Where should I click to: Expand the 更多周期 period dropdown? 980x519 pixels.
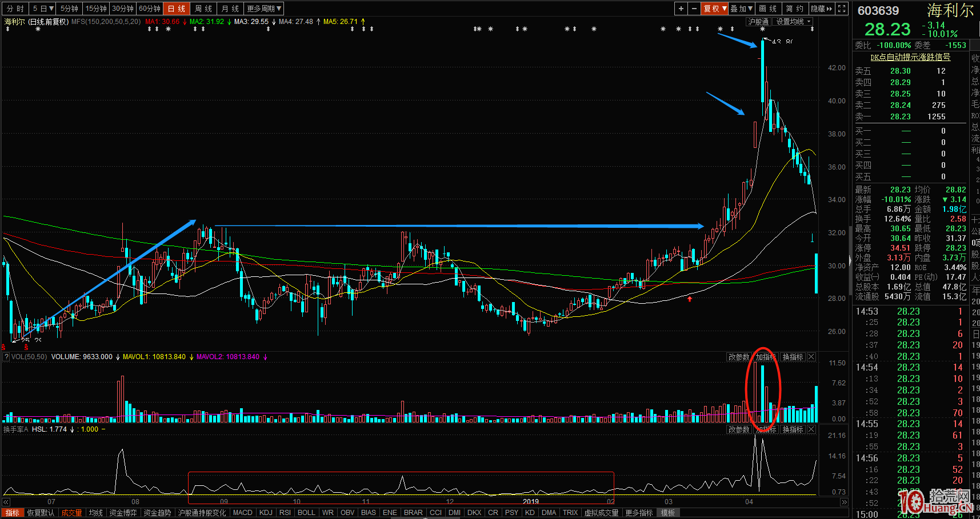[x=264, y=9]
